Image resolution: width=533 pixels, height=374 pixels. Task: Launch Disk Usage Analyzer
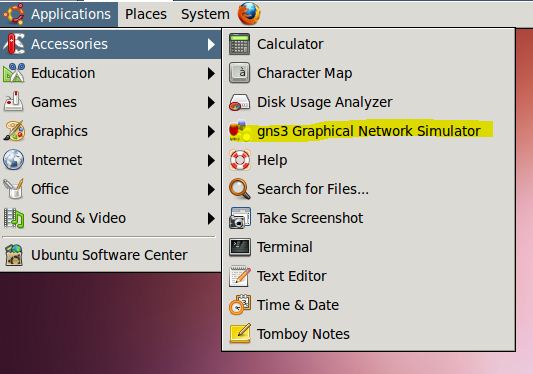tap(368, 102)
